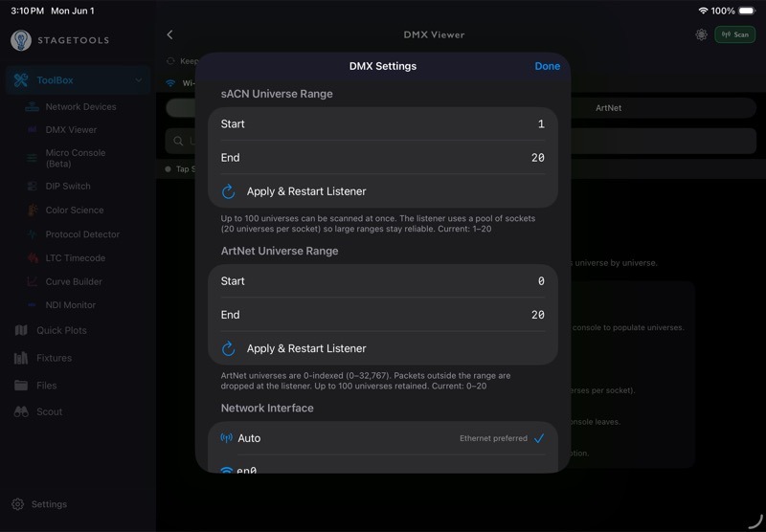Open the Color Science tool
This screenshot has height=532, width=766.
coord(75,210)
